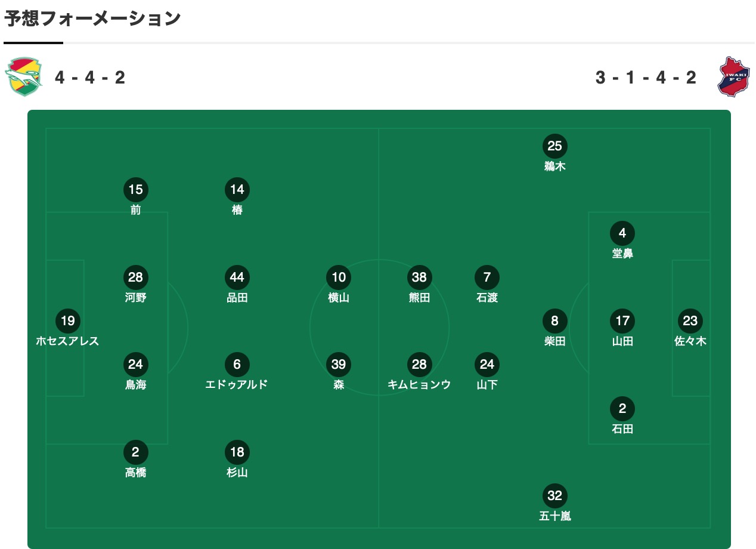Click the JEF United Chiba team crest
The image size is (756, 549).
point(24,77)
